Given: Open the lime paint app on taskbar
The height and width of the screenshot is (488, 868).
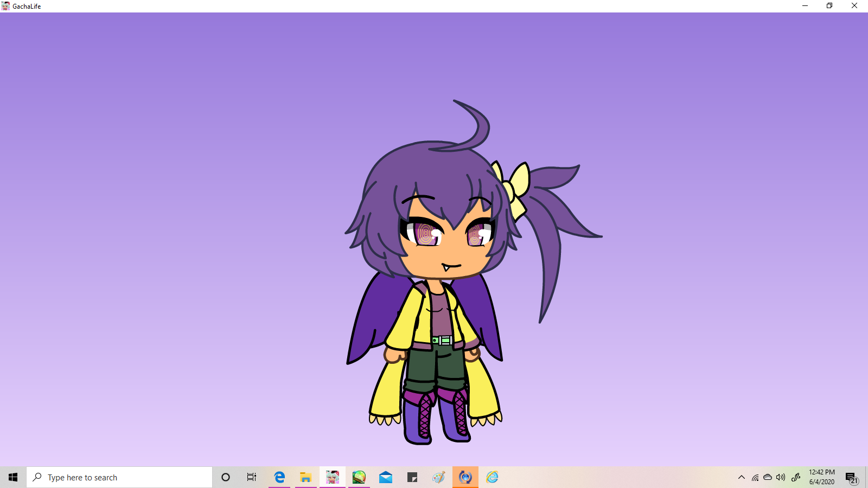Looking at the screenshot, I should 359,477.
